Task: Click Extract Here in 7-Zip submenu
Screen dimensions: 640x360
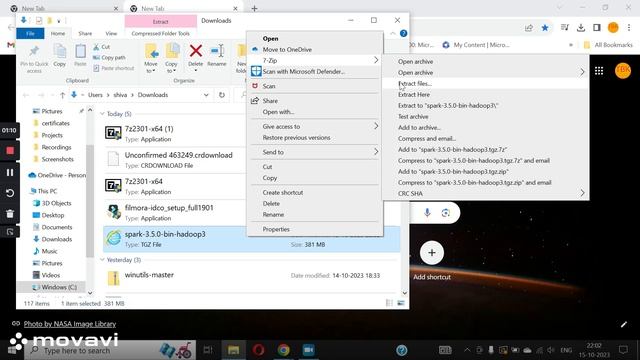Action: (414, 95)
